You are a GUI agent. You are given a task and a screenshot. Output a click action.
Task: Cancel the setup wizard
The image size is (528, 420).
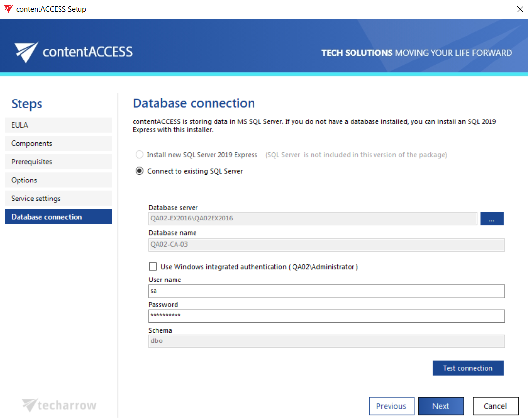(x=495, y=406)
